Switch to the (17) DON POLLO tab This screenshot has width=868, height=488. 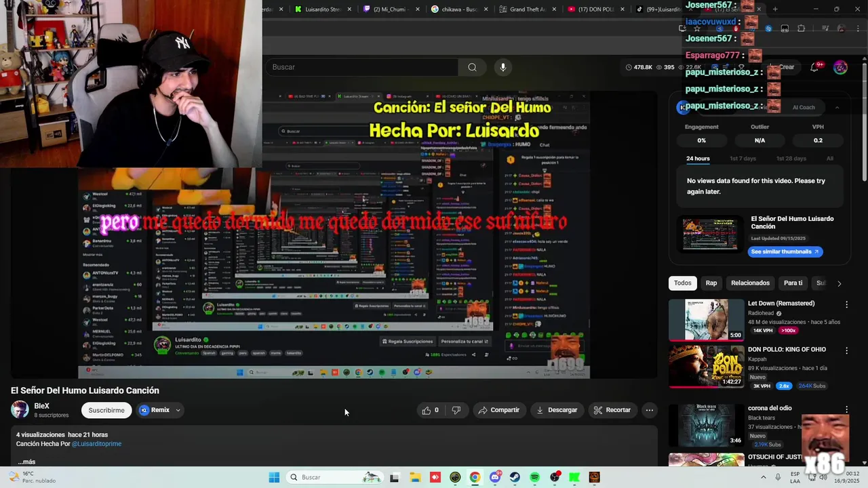click(595, 9)
